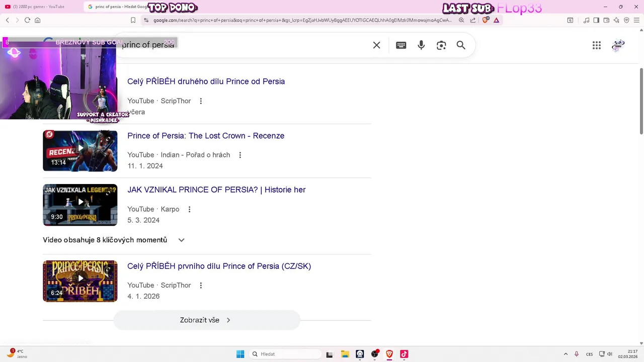
Task: Open tab search icon in toolbar
Action: pos(570,20)
